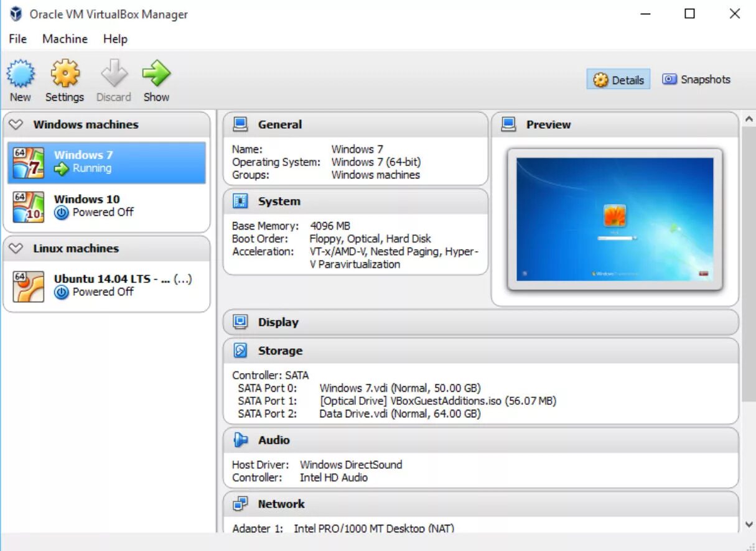Open Settings gear icon in toolbar
The height and width of the screenshot is (551, 756).
65,74
